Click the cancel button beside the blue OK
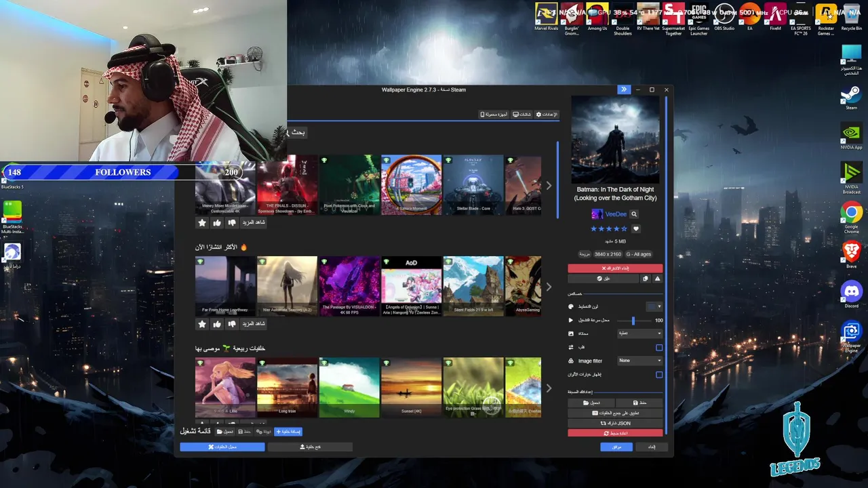Image resolution: width=868 pixels, height=488 pixels. (651, 447)
